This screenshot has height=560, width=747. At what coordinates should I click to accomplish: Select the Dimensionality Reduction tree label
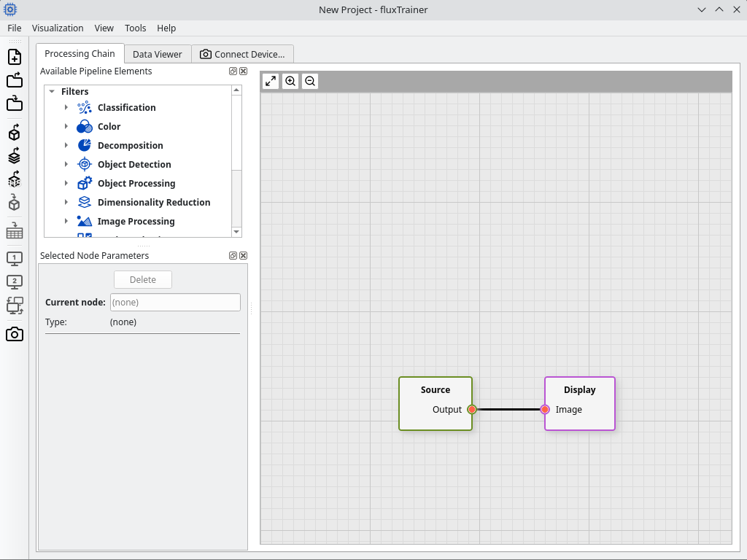pos(154,203)
